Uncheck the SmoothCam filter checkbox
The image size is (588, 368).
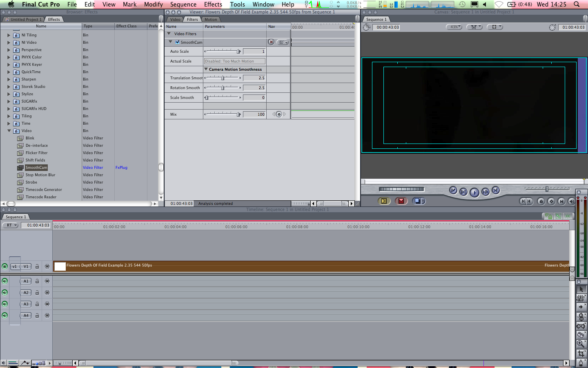tap(177, 42)
